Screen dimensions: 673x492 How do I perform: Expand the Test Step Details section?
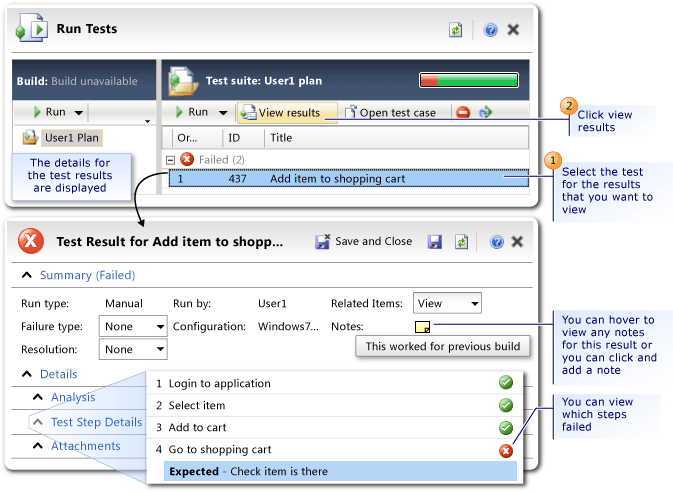tap(37, 422)
